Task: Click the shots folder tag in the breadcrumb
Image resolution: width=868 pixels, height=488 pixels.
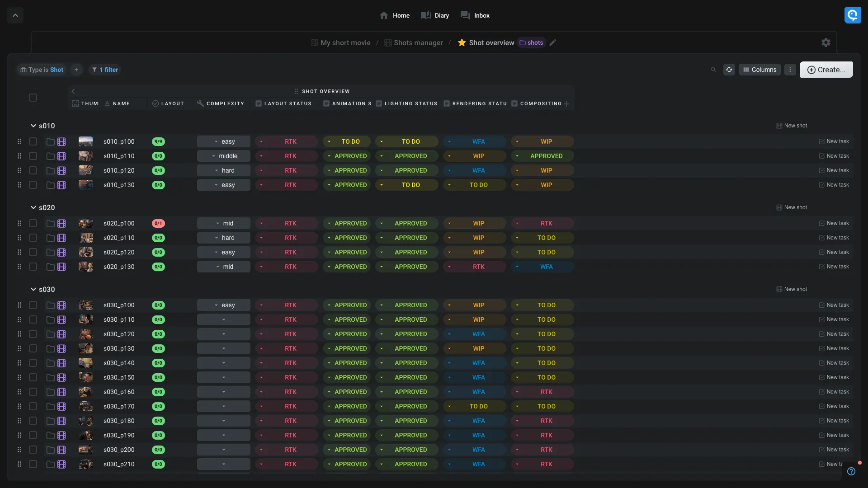Action: [x=532, y=42]
